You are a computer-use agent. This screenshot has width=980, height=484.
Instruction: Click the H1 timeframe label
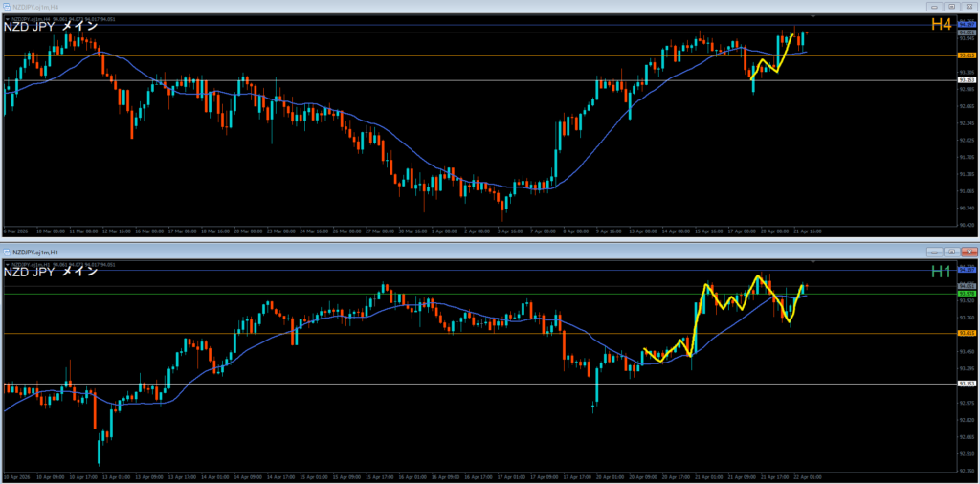(942, 272)
